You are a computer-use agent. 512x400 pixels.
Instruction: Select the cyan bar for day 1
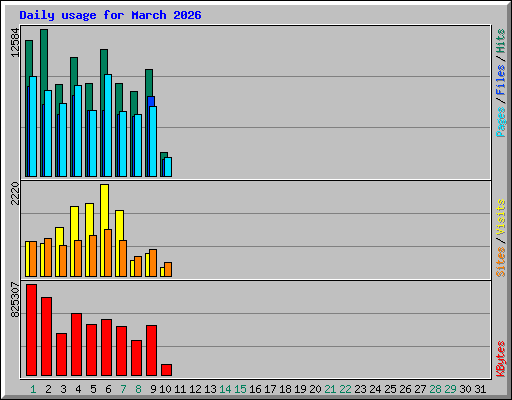(33, 126)
